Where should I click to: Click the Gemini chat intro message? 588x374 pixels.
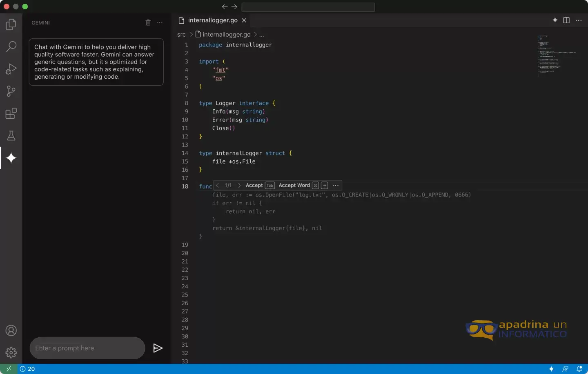pos(96,62)
